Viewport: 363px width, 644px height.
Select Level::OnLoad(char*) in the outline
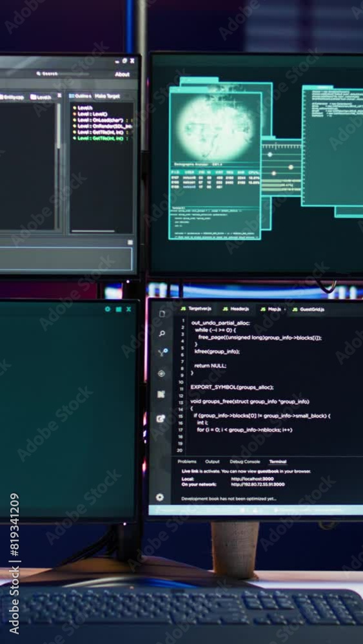98,120
